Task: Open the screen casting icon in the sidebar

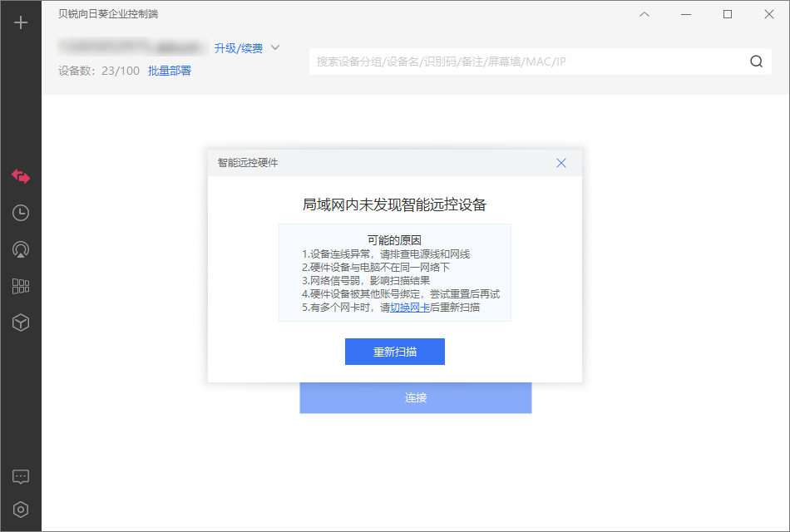Action: click(21, 250)
